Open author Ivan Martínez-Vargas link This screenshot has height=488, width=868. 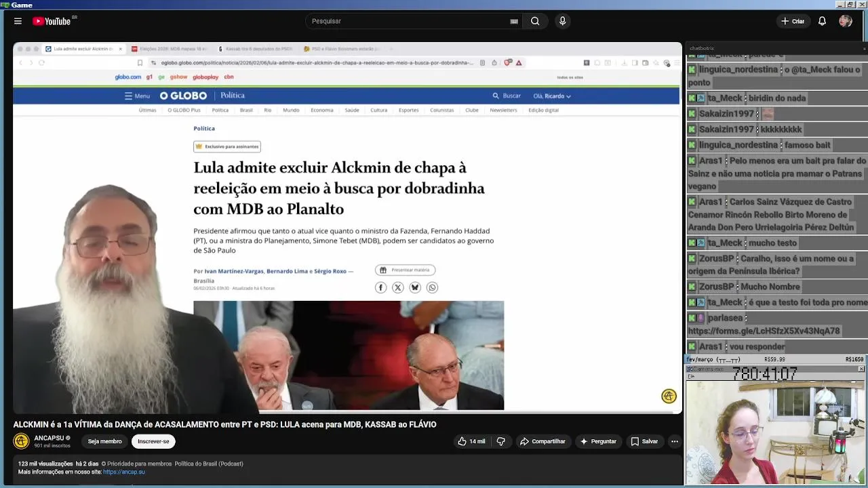point(234,271)
